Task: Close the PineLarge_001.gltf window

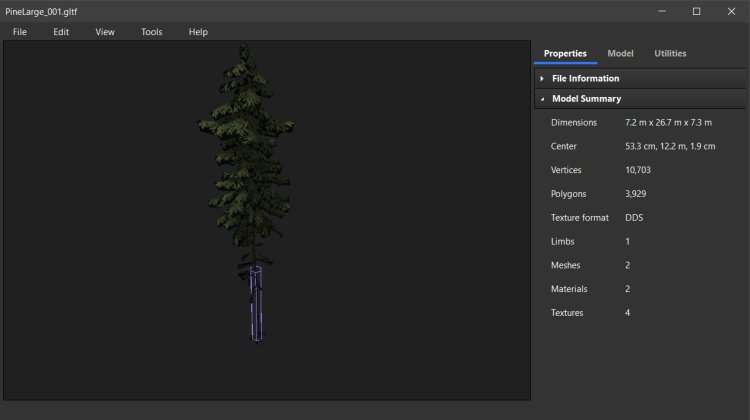Action: (x=731, y=11)
